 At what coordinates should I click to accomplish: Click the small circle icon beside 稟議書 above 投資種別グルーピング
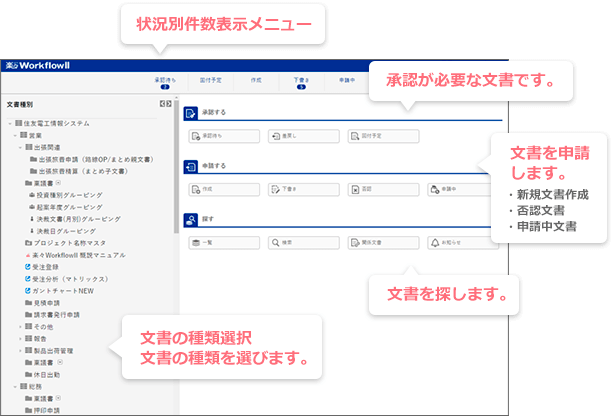[x=58, y=183]
